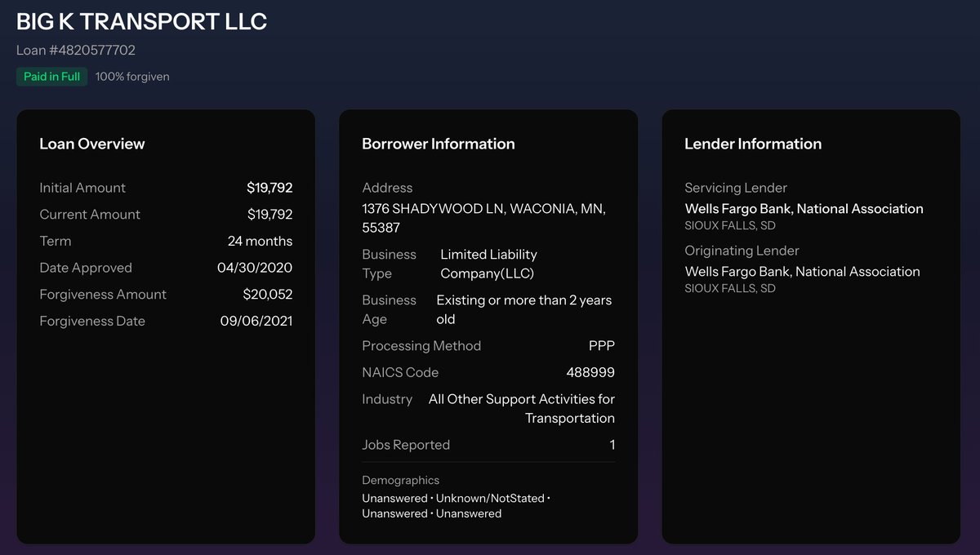Click the NAICS Code label

click(400, 373)
